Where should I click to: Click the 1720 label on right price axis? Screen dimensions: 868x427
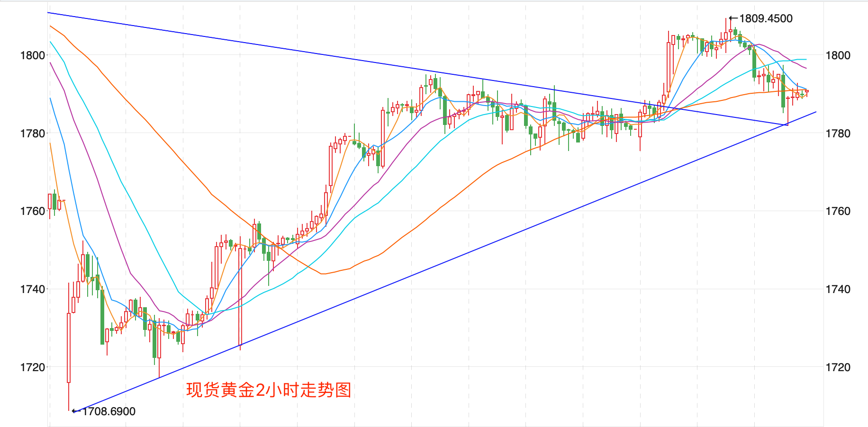coord(838,367)
